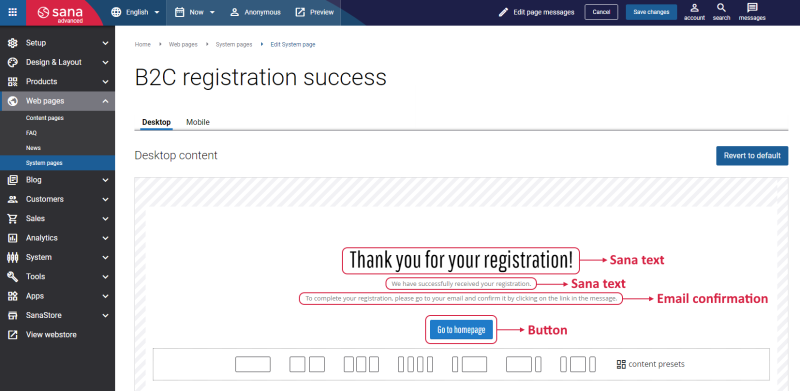
Task: Click the Save changes button
Action: point(651,12)
